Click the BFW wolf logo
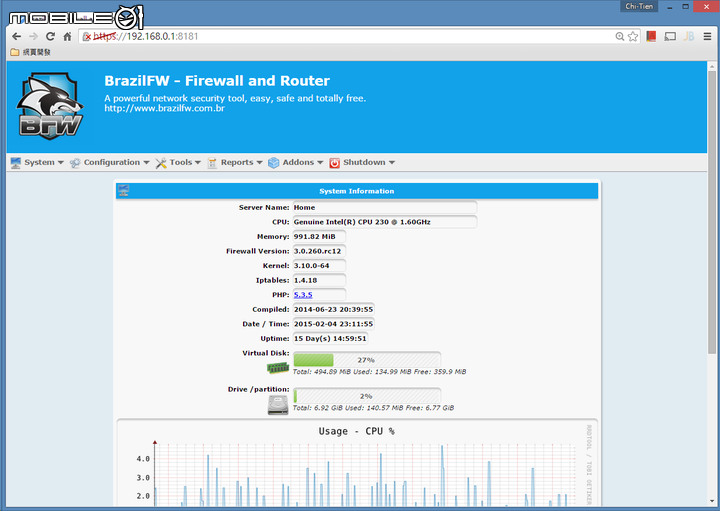This screenshot has width=720, height=511. point(50,106)
